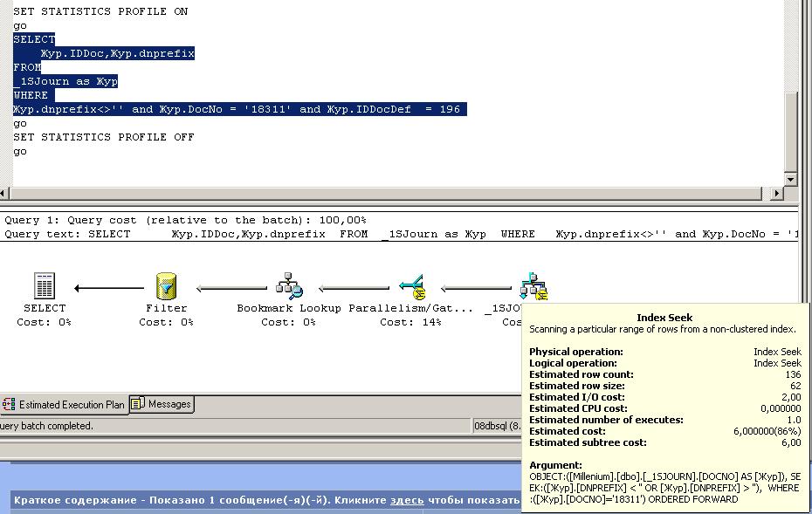Click the Index Seek operator icon
Viewport: 812px width, 514px height.
(x=533, y=286)
